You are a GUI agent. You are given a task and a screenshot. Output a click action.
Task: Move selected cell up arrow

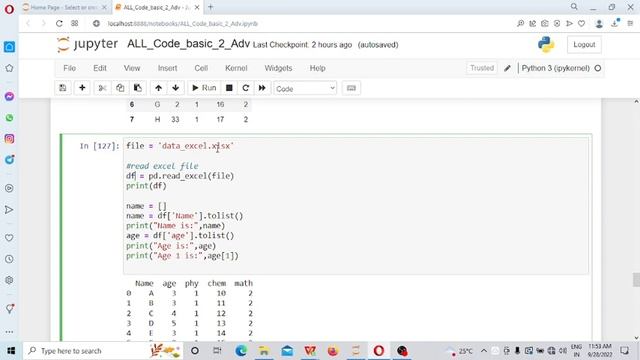(x=158, y=88)
